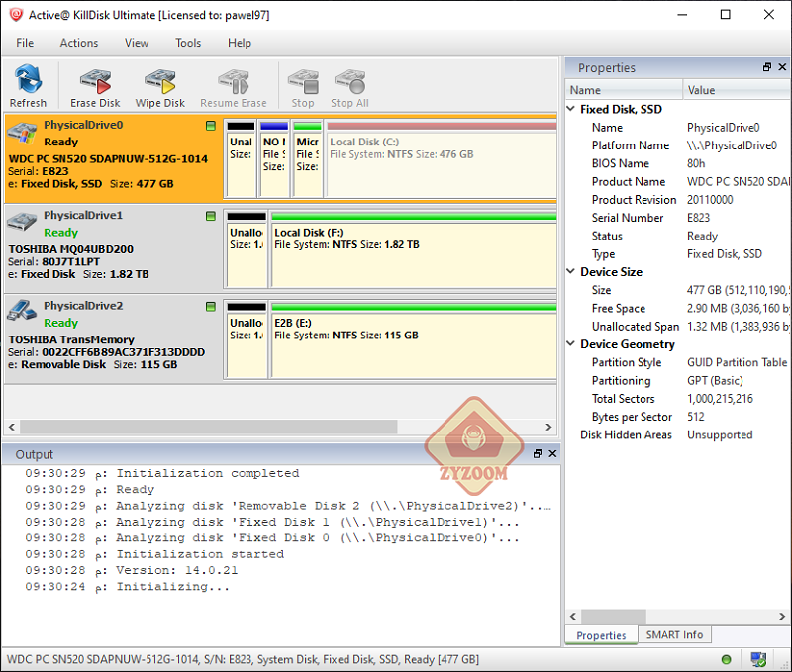Viewport: 792px width, 672px height.
Task: Click the Name column header in Properties
Action: pos(624,90)
